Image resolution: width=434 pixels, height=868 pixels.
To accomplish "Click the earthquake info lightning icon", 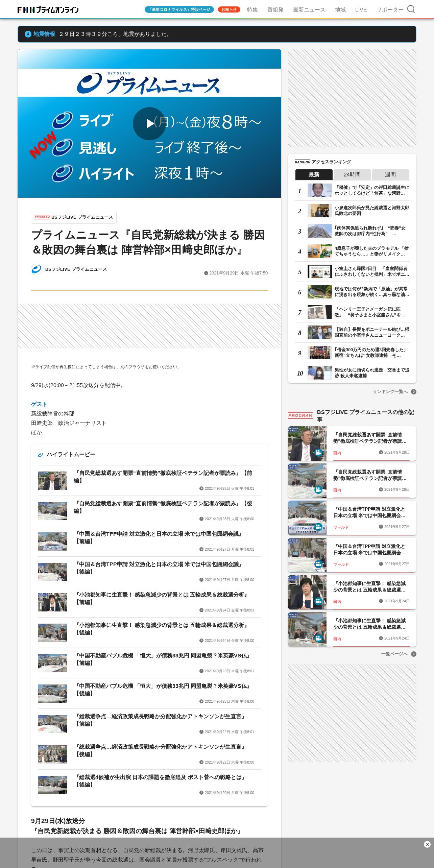I will (28, 34).
